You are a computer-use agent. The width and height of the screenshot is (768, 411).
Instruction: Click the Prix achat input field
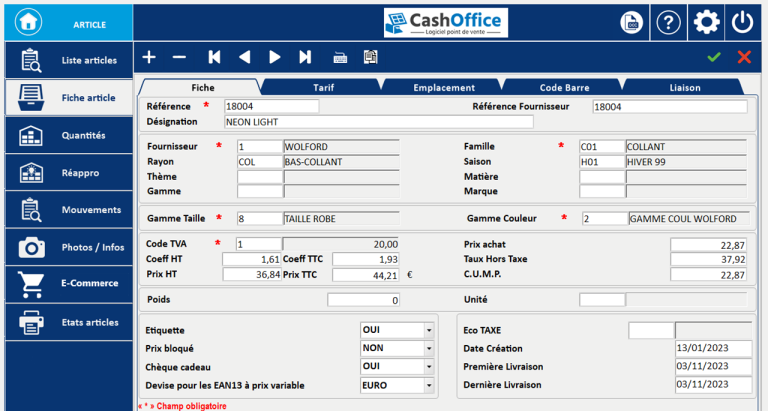pyautogui.click(x=710, y=245)
